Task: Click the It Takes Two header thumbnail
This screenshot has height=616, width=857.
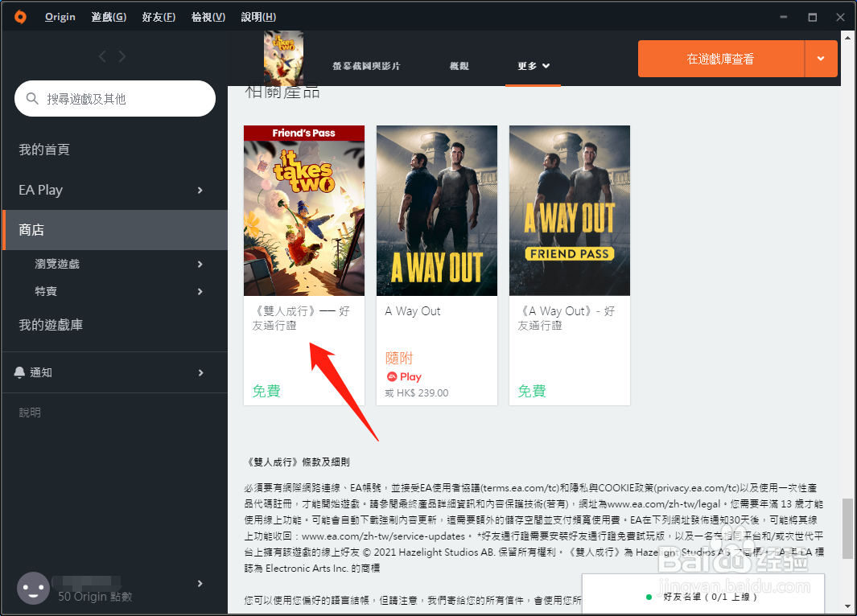Action: click(x=283, y=58)
